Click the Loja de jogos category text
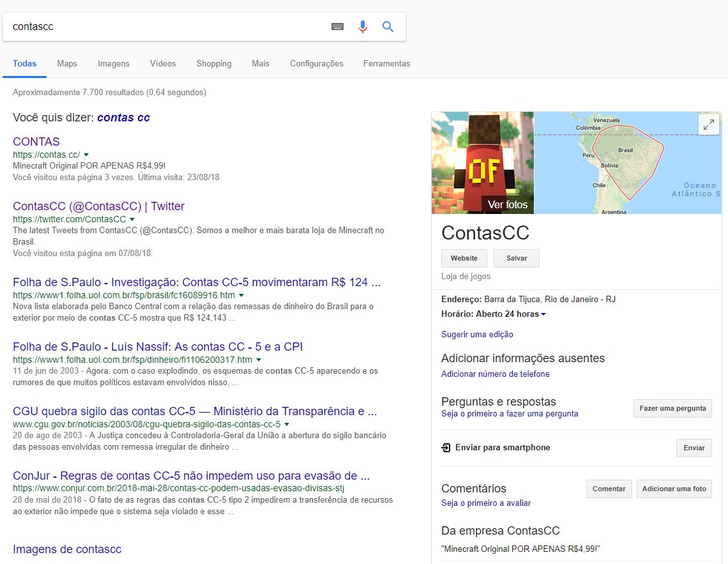Image resolution: width=728 pixels, height=564 pixels. [x=466, y=276]
